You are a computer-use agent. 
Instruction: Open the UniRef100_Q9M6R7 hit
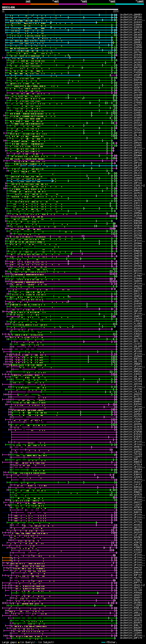(x=131, y=40)
